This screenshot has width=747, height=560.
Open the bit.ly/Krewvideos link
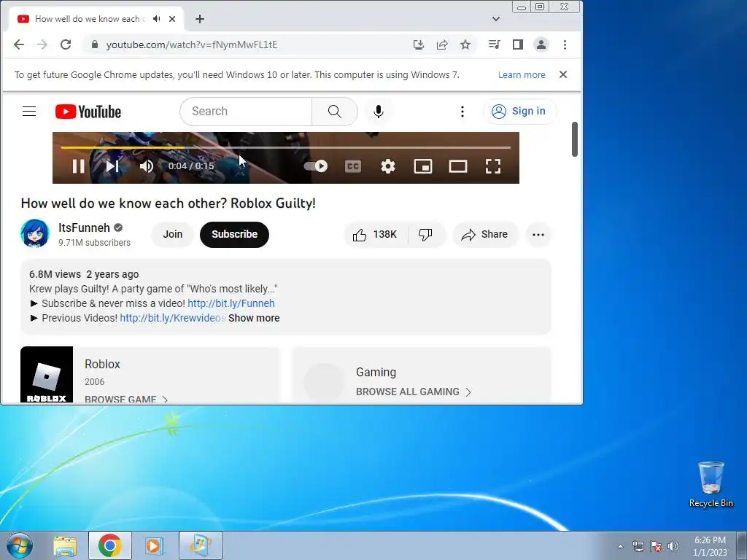(x=172, y=318)
